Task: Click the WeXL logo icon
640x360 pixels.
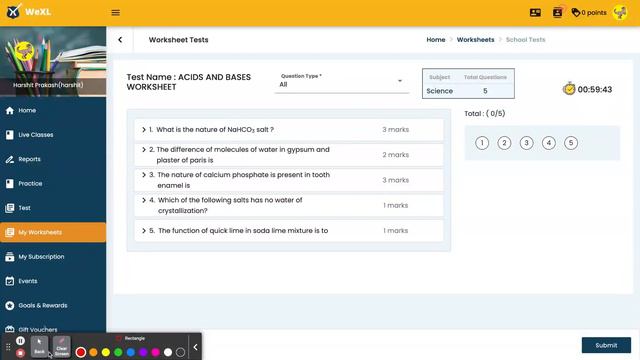Action: coord(13,11)
